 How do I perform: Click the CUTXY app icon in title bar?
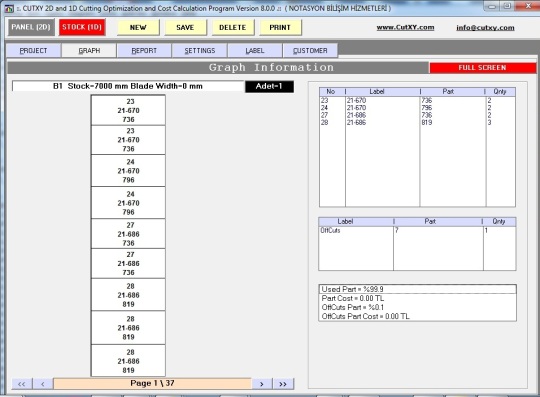click(x=10, y=8)
